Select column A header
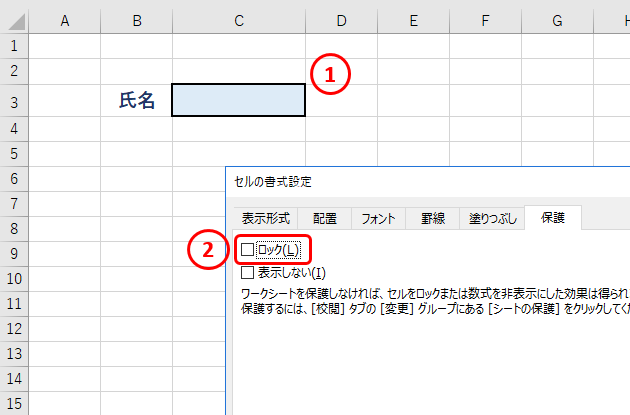This screenshot has width=630, height=415. click(65, 21)
